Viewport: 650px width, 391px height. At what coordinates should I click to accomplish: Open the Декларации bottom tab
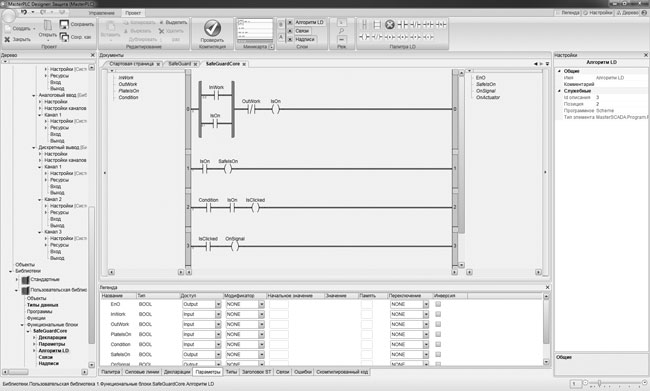click(177, 372)
